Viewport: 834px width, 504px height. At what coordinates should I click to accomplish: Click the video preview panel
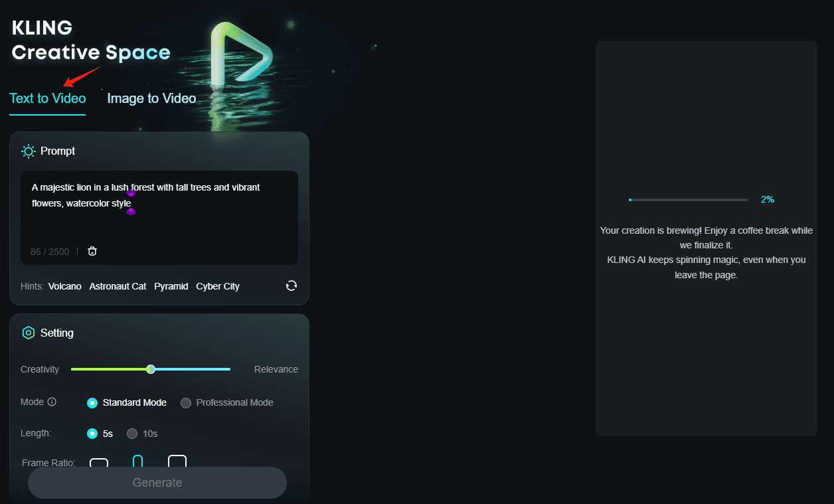coord(706,238)
